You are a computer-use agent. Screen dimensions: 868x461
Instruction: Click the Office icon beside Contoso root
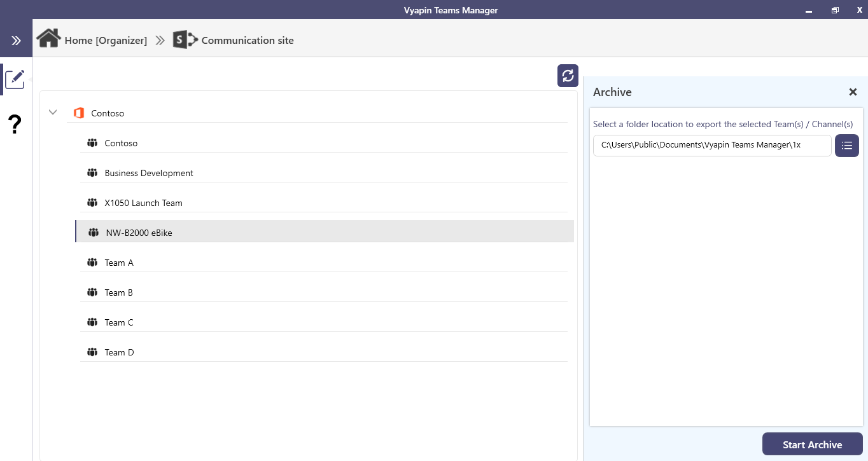point(79,113)
